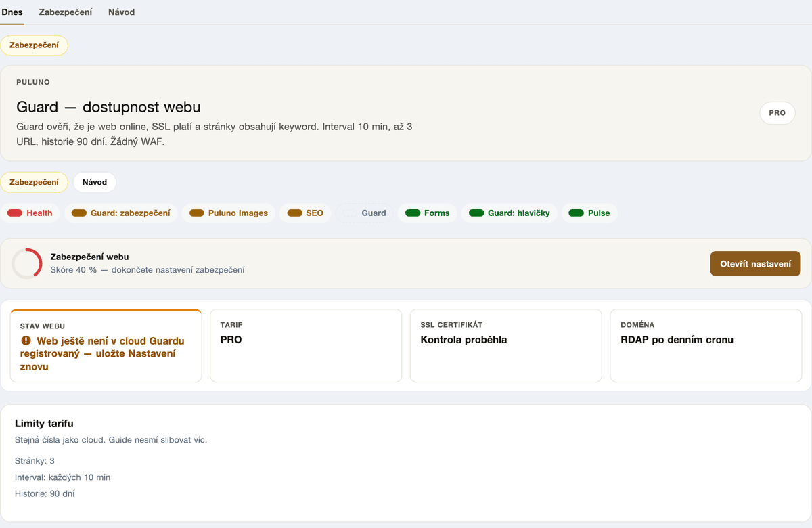This screenshot has width=812, height=528.
Task: Click the cloud Guard registration warning text
Action: tap(103, 354)
